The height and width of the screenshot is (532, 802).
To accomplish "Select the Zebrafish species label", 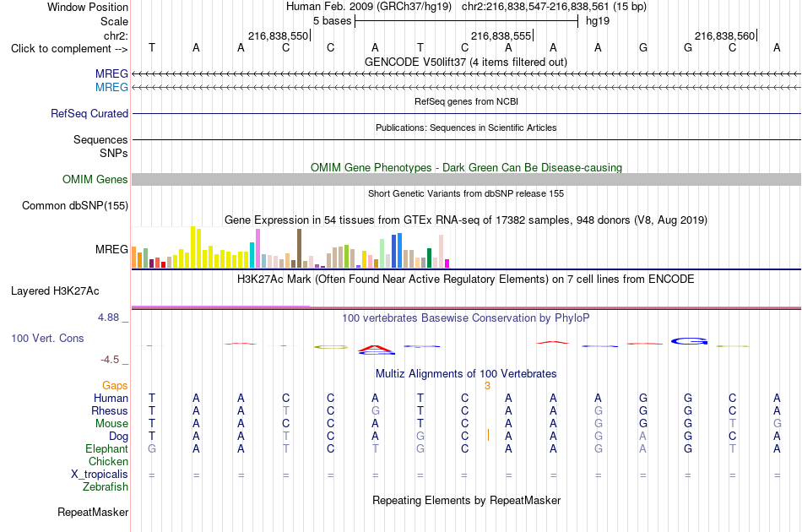I will [106, 487].
